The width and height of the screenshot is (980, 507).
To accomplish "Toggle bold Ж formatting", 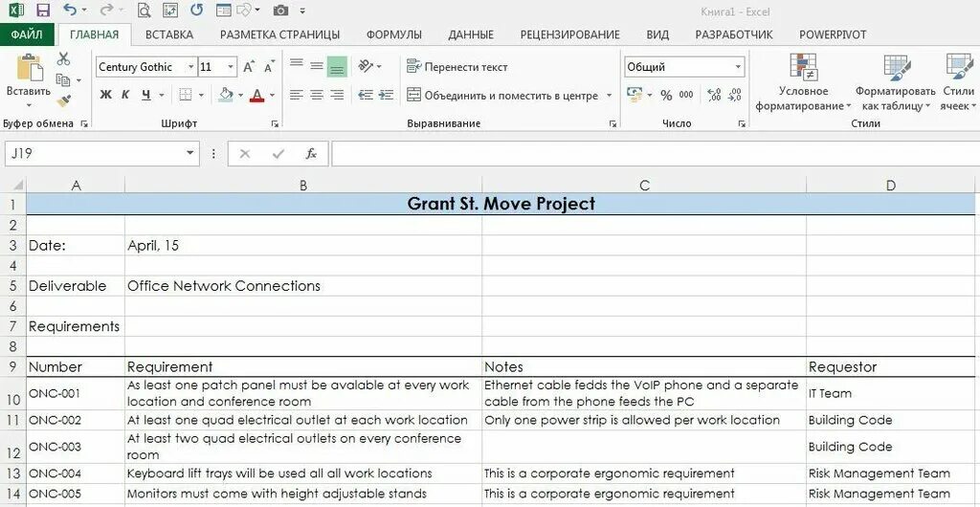I will pos(106,95).
